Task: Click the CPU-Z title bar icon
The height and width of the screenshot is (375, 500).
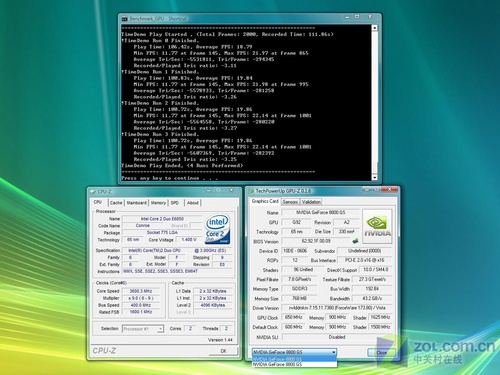Action: coord(93,192)
